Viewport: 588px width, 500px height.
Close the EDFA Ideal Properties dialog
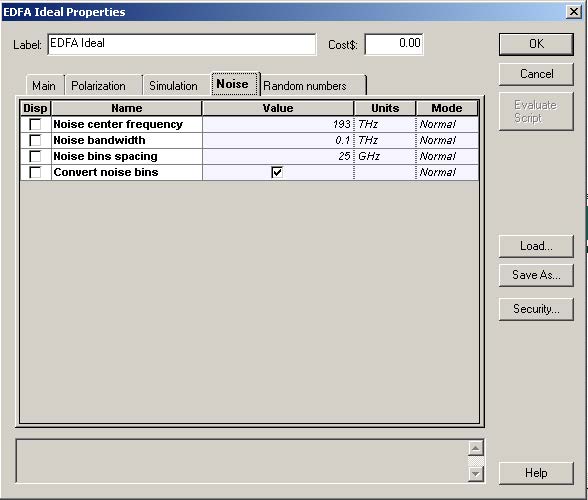tap(574, 12)
